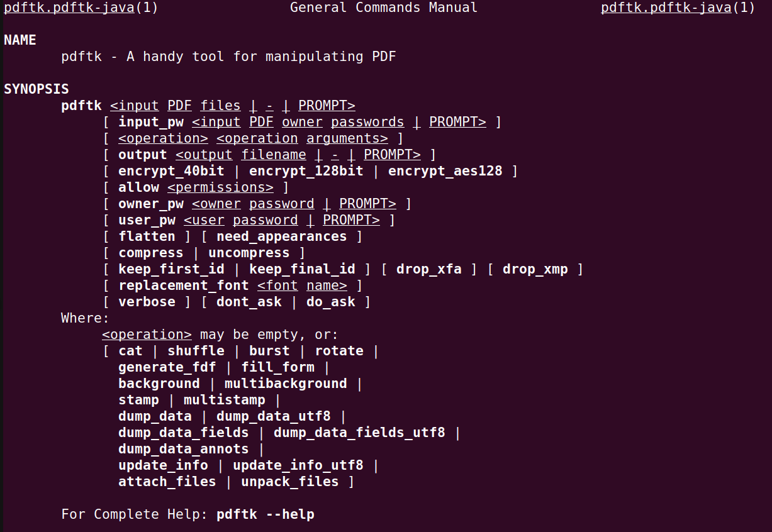Click the pdftk.pdftk-java(1) header at top right

coord(678,8)
